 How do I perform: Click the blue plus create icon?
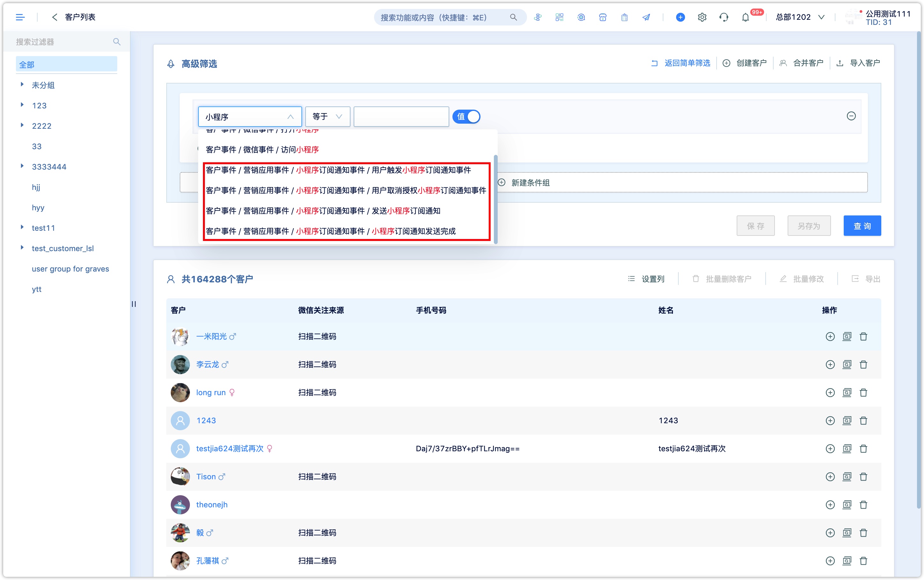(x=681, y=17)
